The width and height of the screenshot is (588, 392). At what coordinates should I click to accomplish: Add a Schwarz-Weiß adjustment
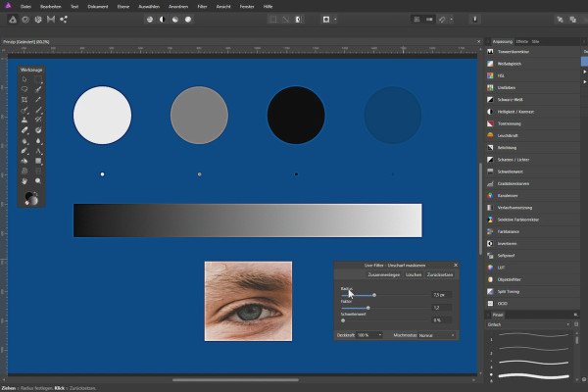coord(533,100)
